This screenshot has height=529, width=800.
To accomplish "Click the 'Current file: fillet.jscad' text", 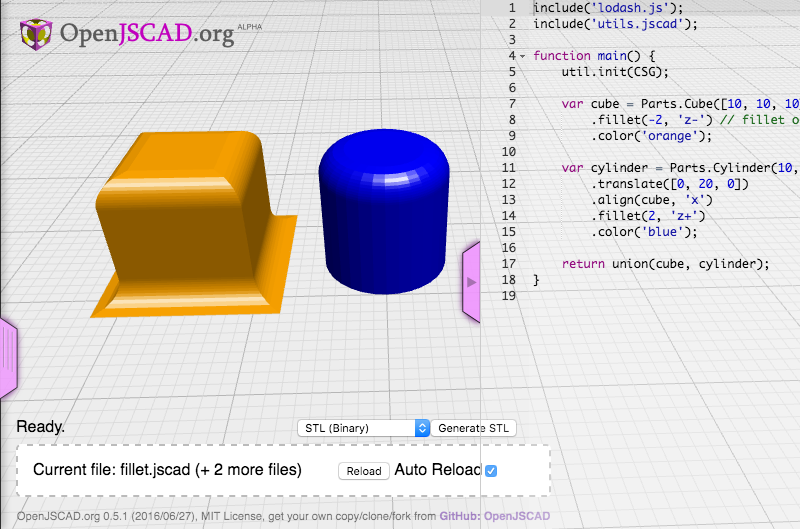I will pyautogui.click(x=112, y=469).
